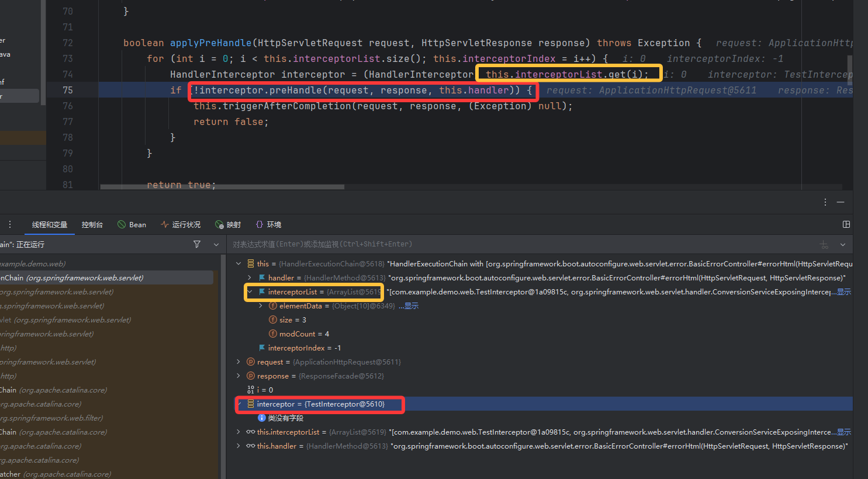The height and width of the screenshot is (479, 868).
Task: Open the debug panel layout settings icon
Action: pos(846,224)
